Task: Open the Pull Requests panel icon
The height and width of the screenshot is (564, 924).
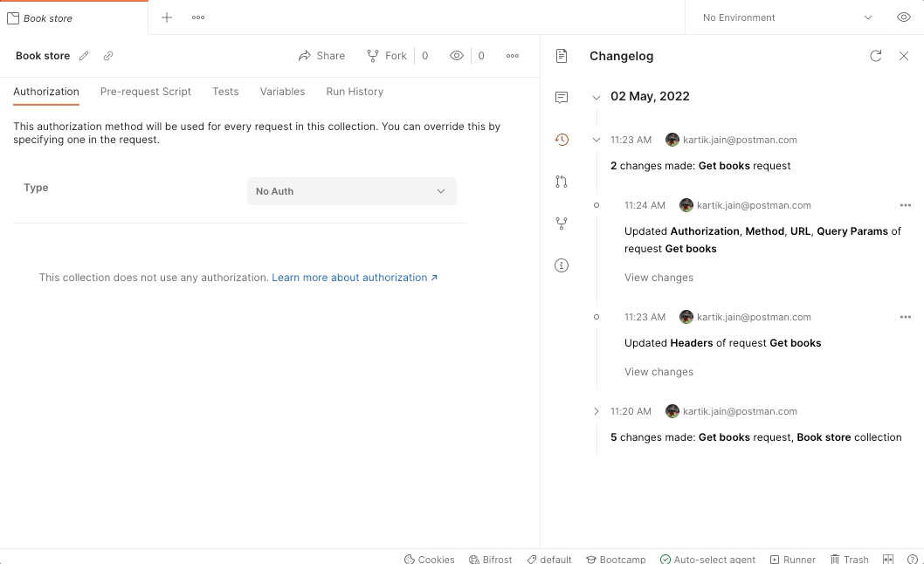Action: click(x=562, y=181)
